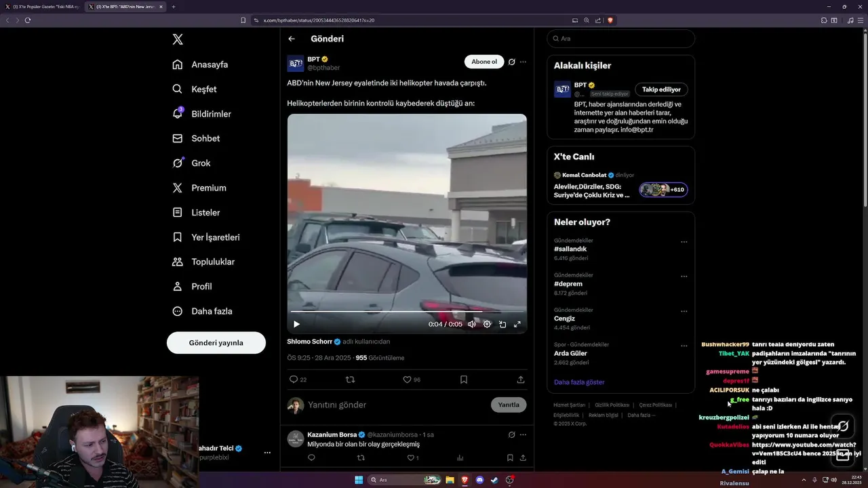868x488 pixels.
Task: Open Shlomo Schorr's profile link
Action: 310,342
